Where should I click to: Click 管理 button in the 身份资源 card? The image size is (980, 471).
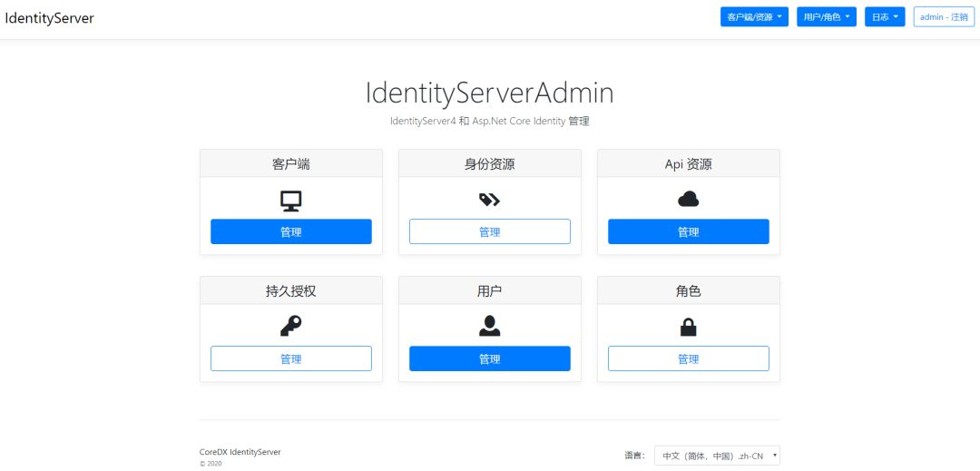pyautogui.click(x=490, y=231)
